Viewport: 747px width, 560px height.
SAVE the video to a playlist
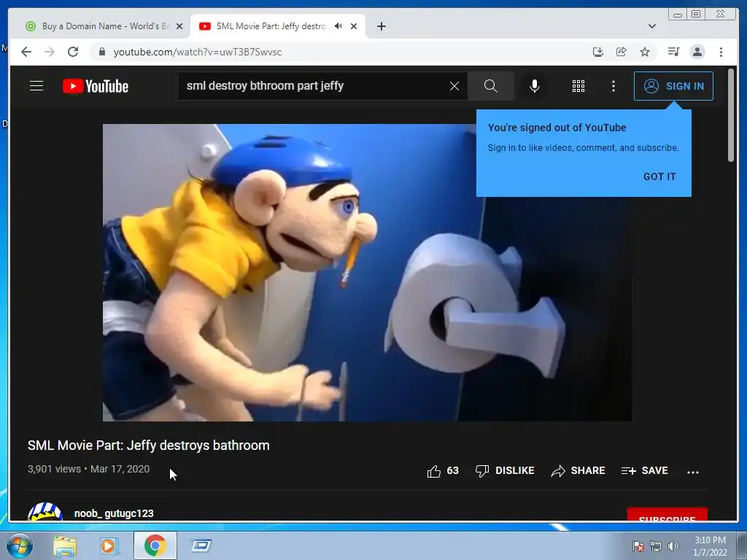645,471
